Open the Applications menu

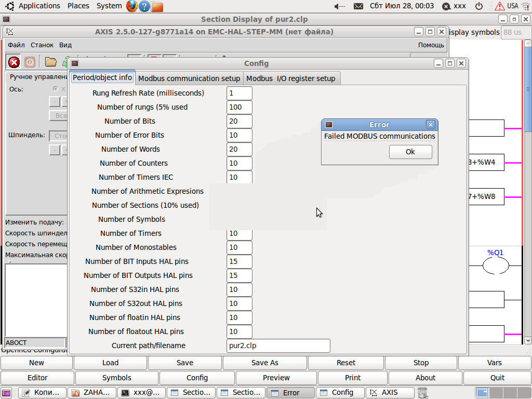[39, 6]
